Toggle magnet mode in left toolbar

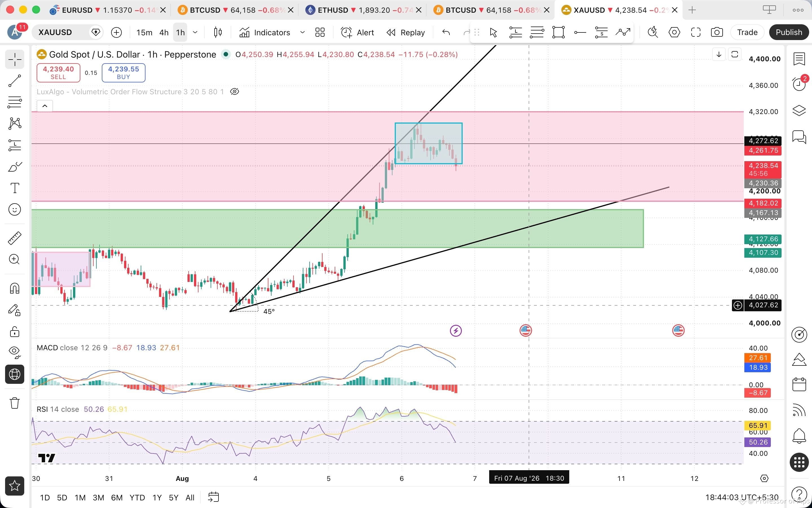[x=15, y=288]
